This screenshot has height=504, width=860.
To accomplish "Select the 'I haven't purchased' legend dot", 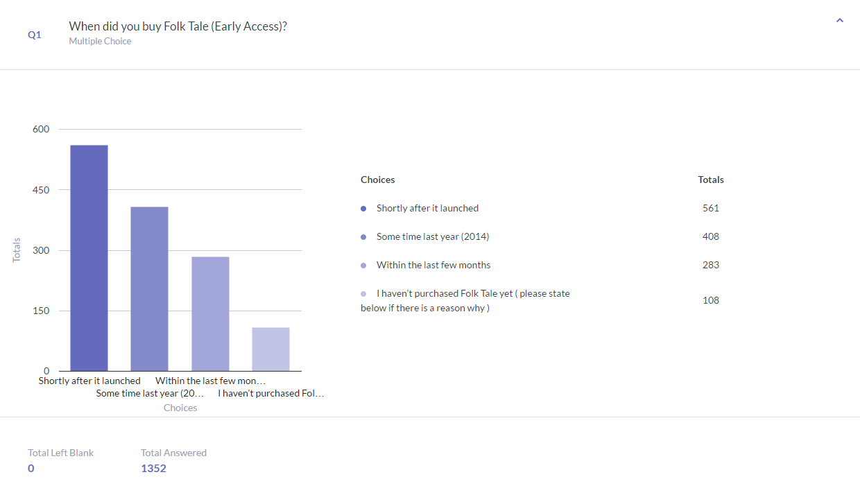I will pyautogui.click(x=363, y=294).
